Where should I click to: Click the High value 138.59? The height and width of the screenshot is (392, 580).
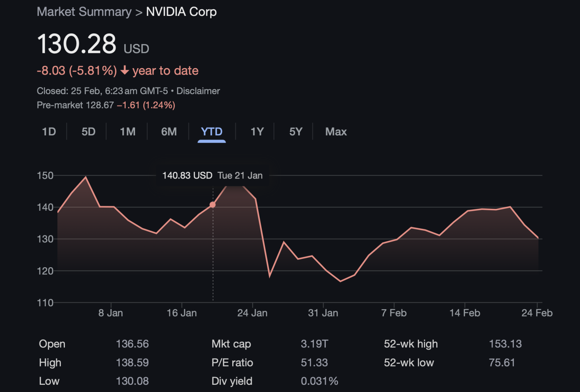132,363
